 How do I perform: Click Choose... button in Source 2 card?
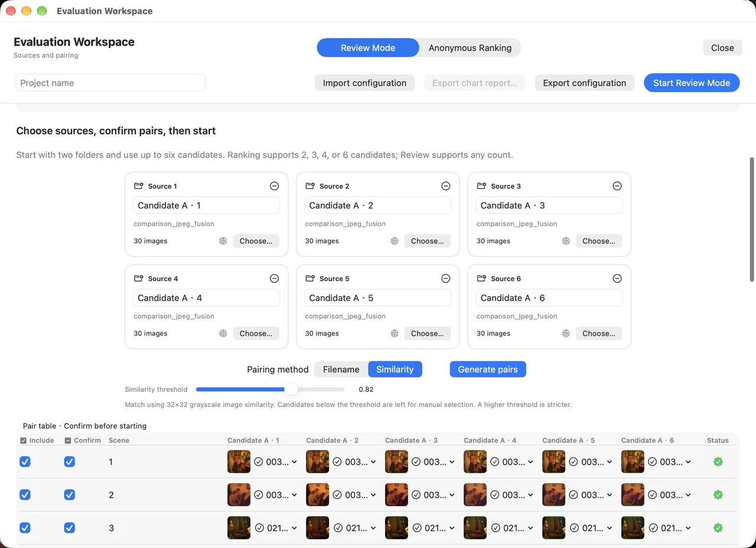point(428,241)
